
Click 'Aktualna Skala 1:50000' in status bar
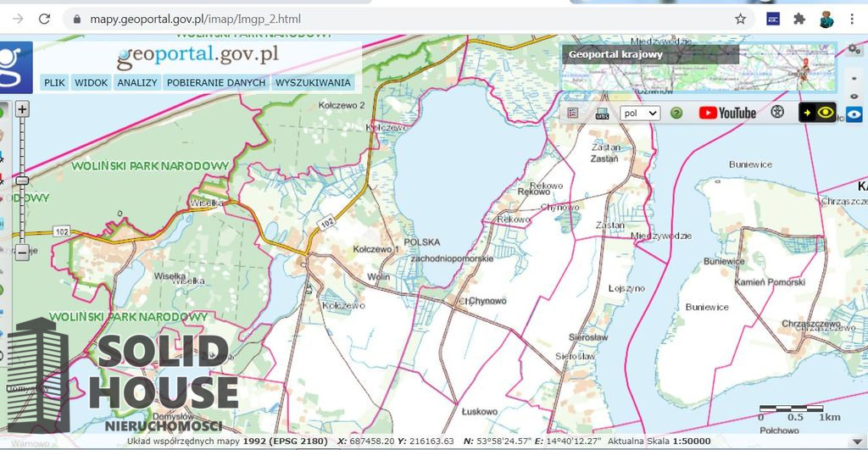click(x=659, y=442)
